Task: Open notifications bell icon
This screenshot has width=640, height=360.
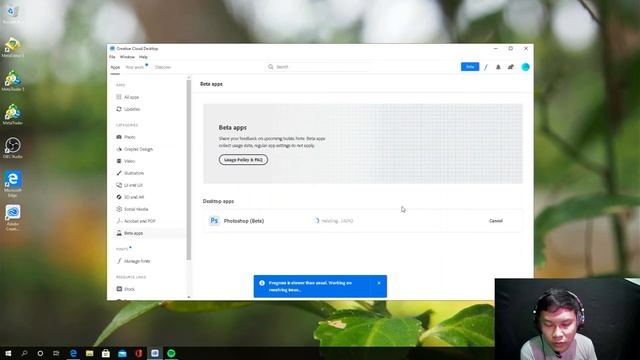Action: 498,67
